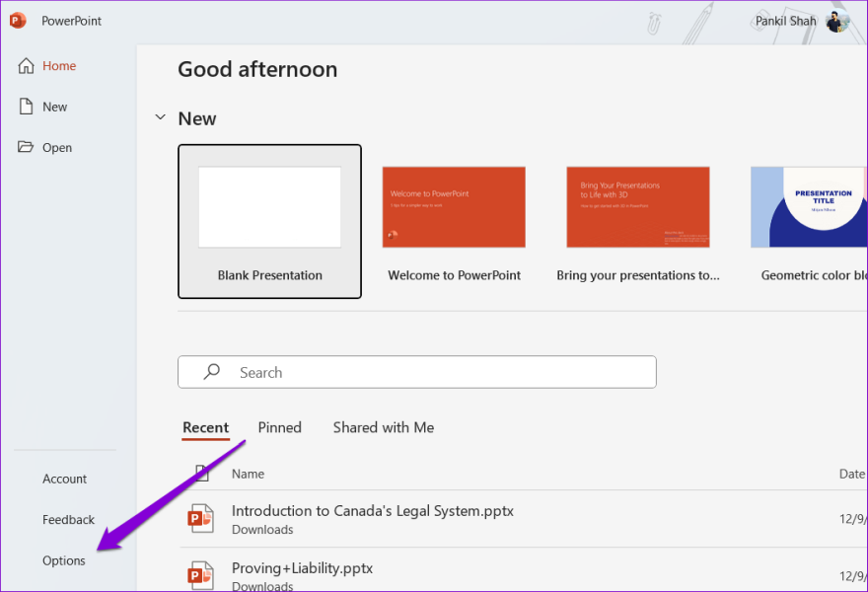868x592 pixels.
Task: Click the document icon in the Name column header
Action: [201, 474]
